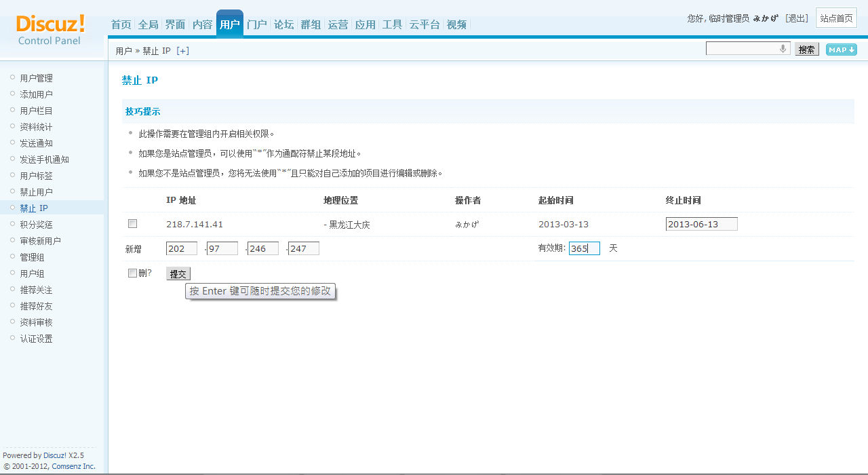Click the Discuz! link in the footer
The height and width of the screenshot is (475, 868).
coord(55,455)
